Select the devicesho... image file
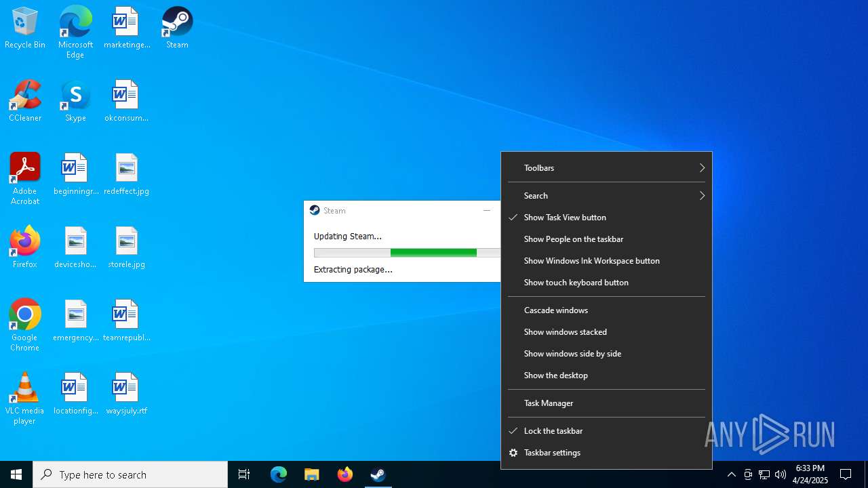The height and width of the screenshot is (488, 868). click(75, 248)
